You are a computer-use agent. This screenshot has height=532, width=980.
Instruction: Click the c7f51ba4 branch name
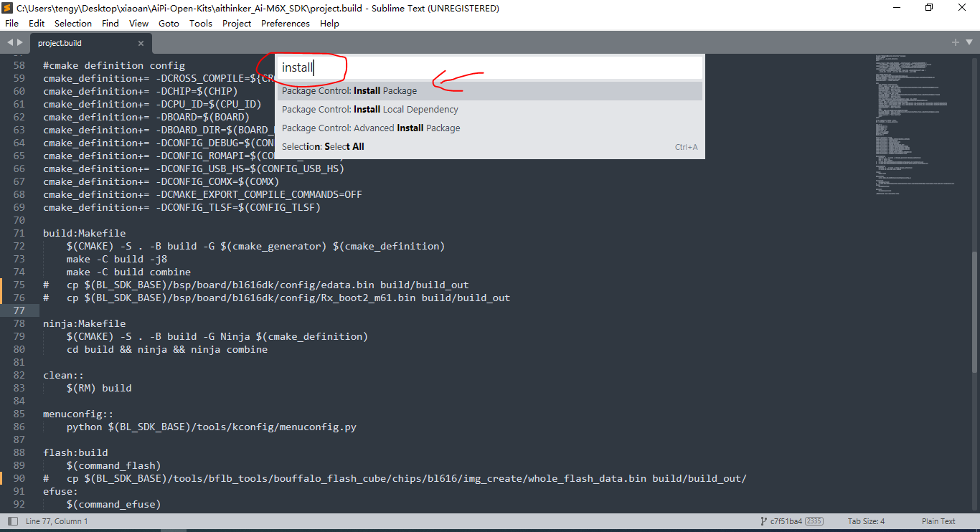786,521
